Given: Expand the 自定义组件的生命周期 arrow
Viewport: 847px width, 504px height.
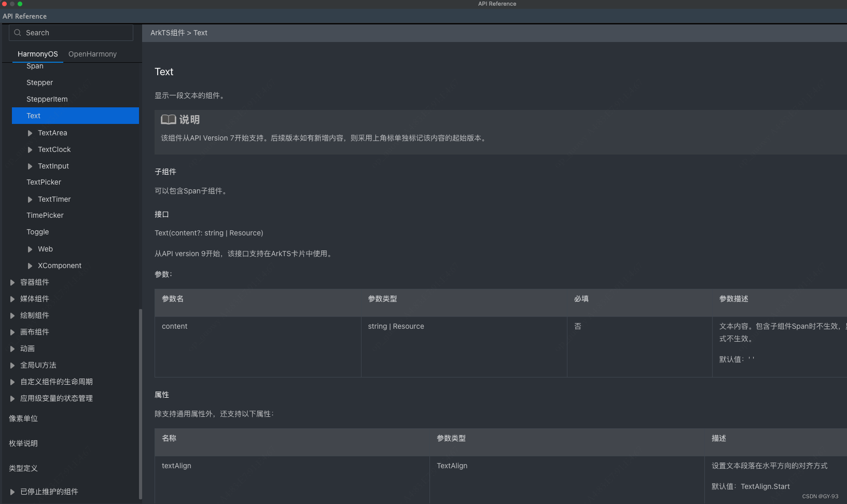Looking at the screenshot, I should [x=12, y=382].
